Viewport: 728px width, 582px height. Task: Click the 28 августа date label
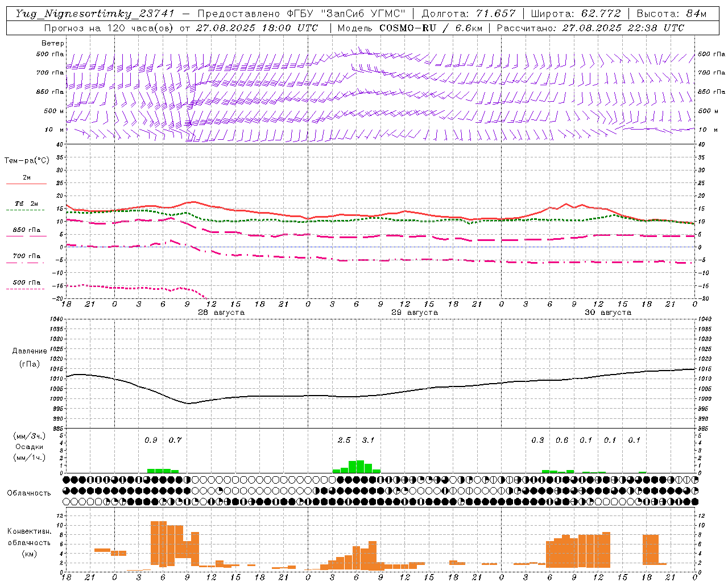click(221, 313)
